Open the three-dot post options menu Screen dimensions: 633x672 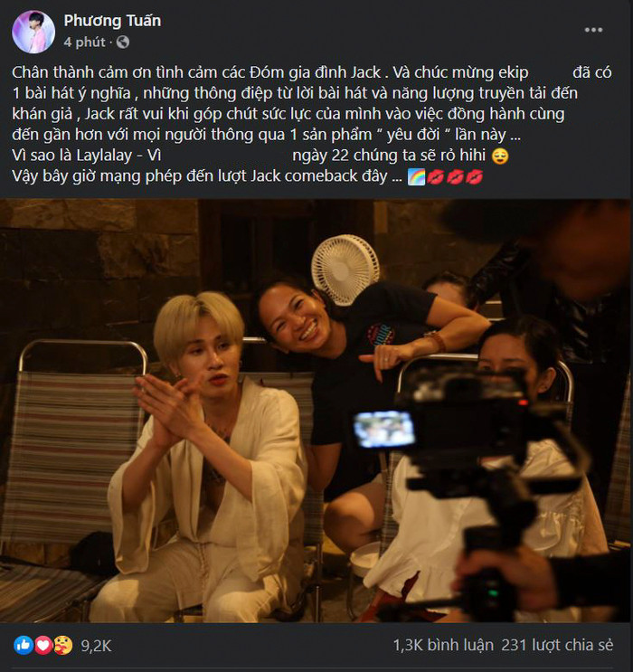(x=593, y=29)
